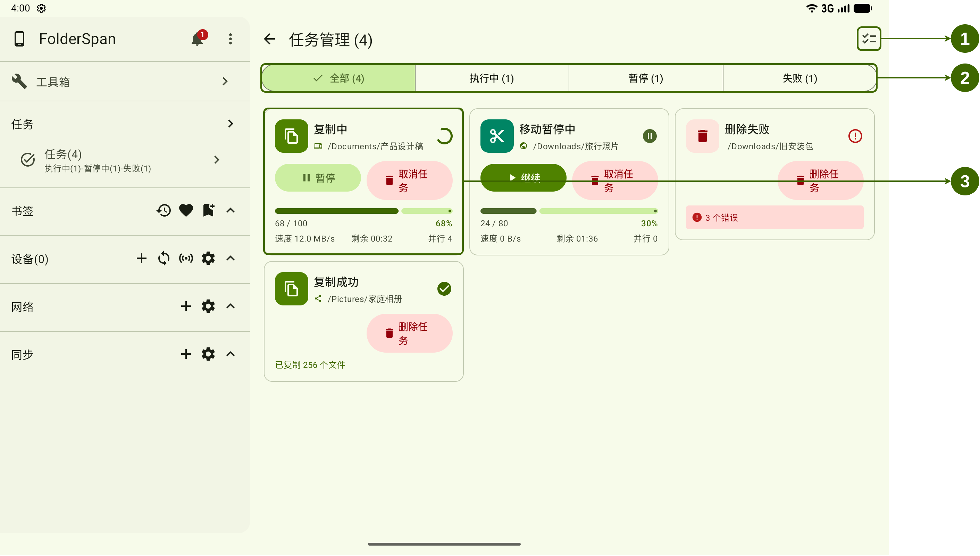
Task: Delete the 复制成功 task
Action: pyautogui.click(x=409, y=334)
